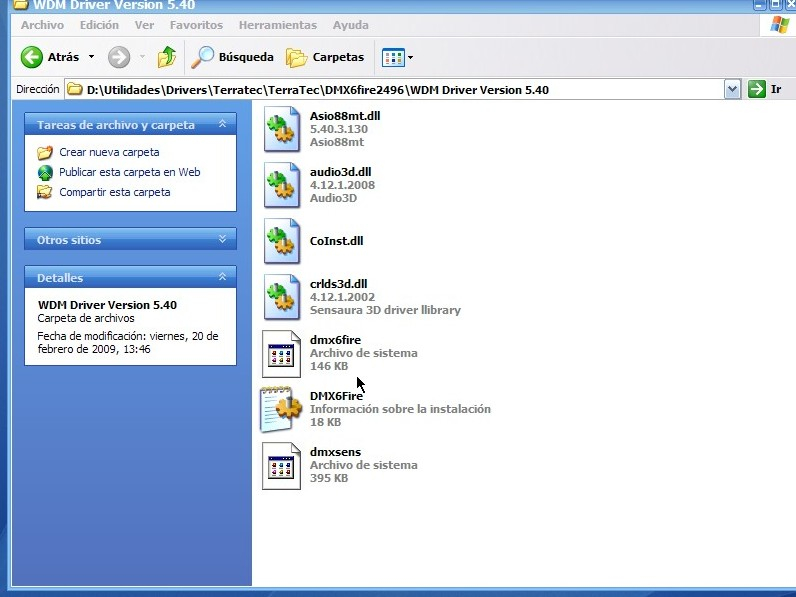Click the title bar folder icon
The image size is (796, 597).
(x=19, y=5)
